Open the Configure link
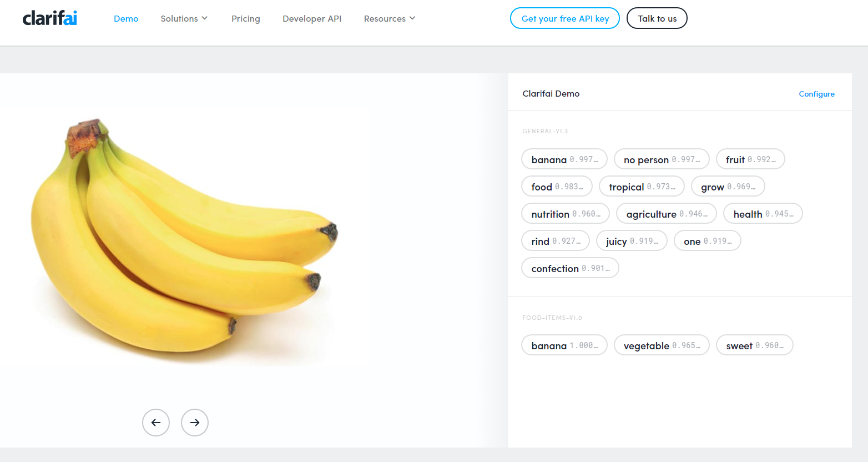868x462 pixels. coord(816,94)
